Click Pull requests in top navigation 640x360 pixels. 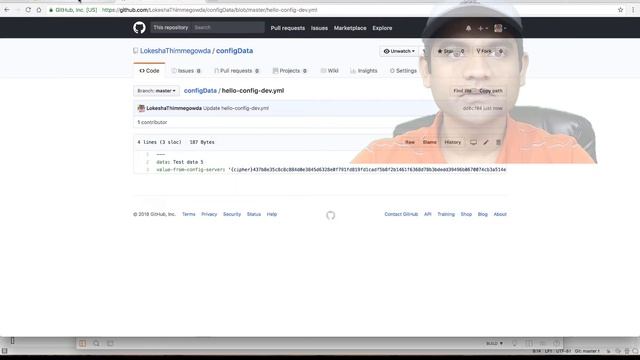288,28
